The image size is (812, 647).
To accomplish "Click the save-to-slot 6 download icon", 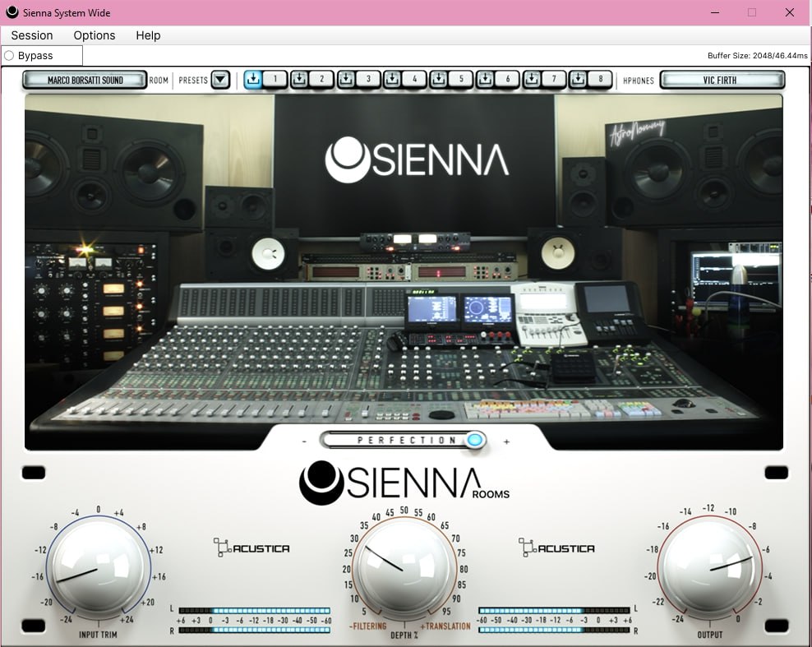I will click(x=485, y=79).
